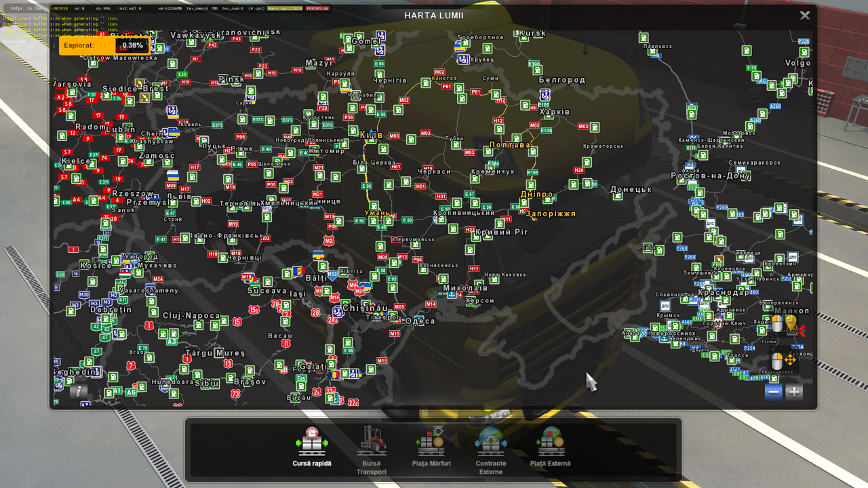
Task: Close the Harta Lumii window
Action: point(805,15)
